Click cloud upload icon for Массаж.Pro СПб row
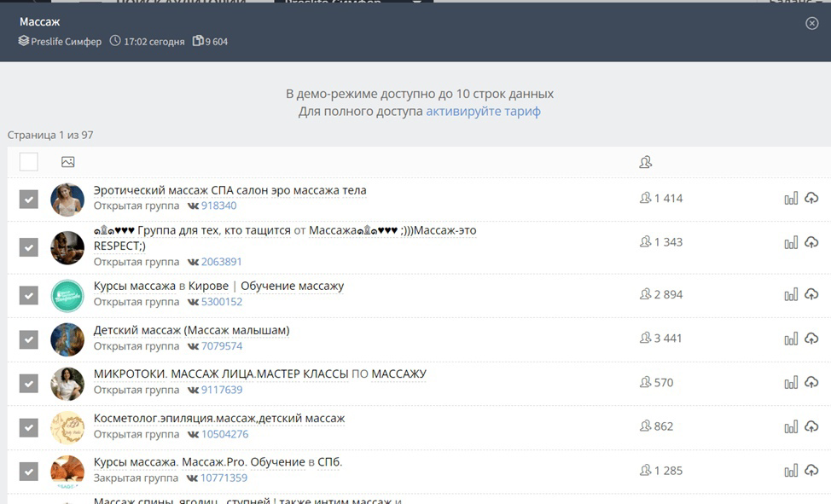The image size is (831, 504). click(811, 470)
